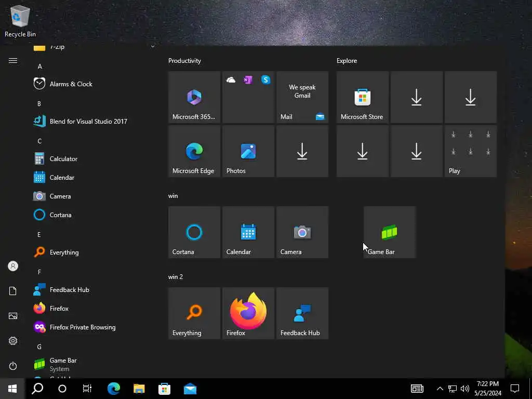Image resolution: width=532 pixels, height=399 pixels.
Task: Open the user account menu
Action: (x=13, y=266)
